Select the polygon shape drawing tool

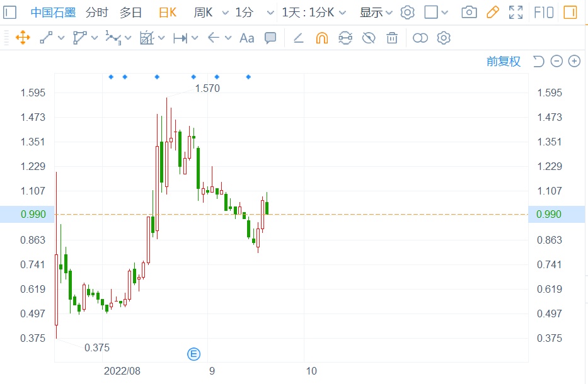tap(80, 38)
